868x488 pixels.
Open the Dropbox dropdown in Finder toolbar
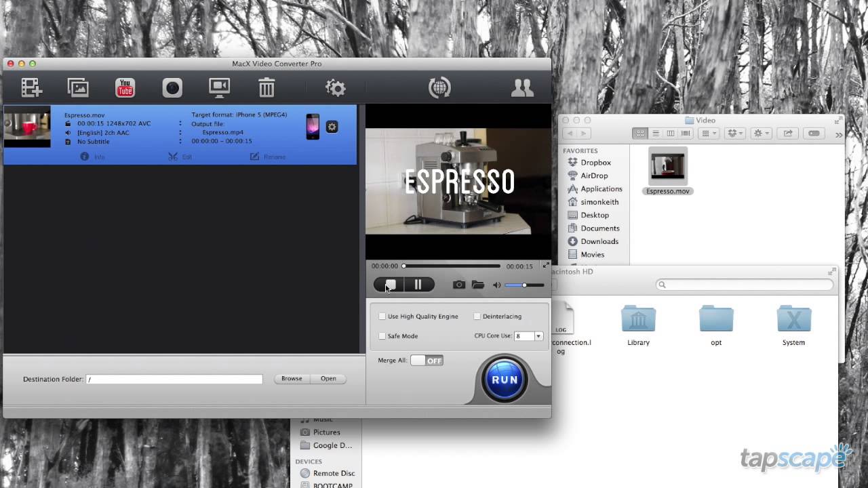735,134
